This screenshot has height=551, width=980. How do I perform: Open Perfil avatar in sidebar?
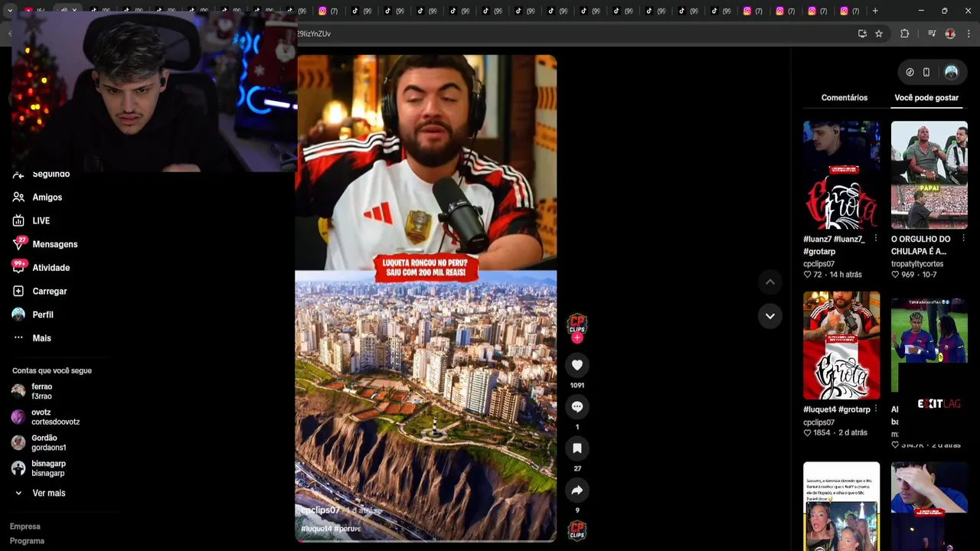click(x=18, y=315)
